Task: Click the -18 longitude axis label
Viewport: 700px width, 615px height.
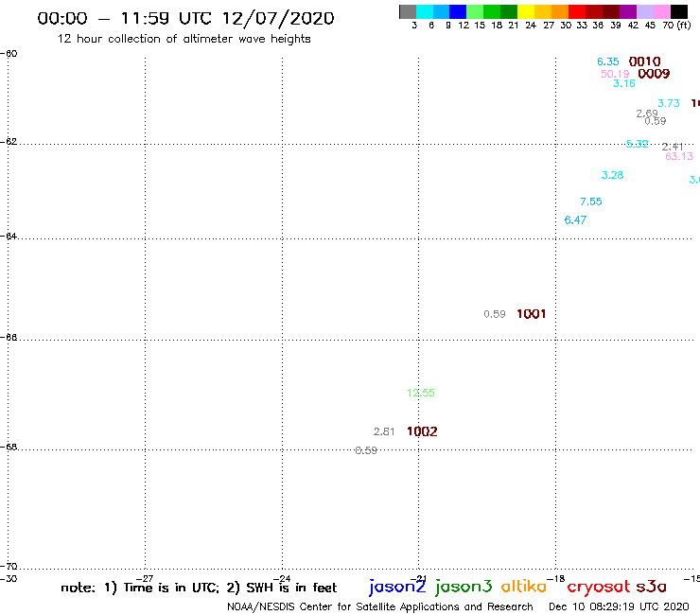Action: [556, 579]
